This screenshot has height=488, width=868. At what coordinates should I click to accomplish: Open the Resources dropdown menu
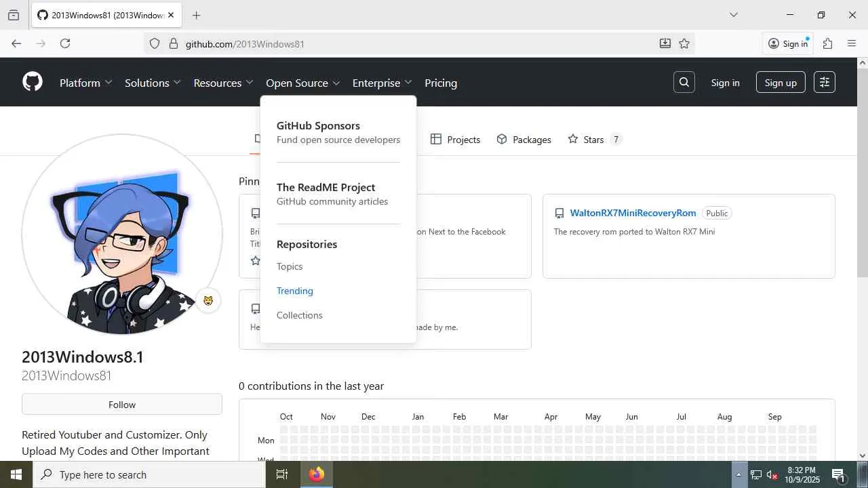[223, 83]
